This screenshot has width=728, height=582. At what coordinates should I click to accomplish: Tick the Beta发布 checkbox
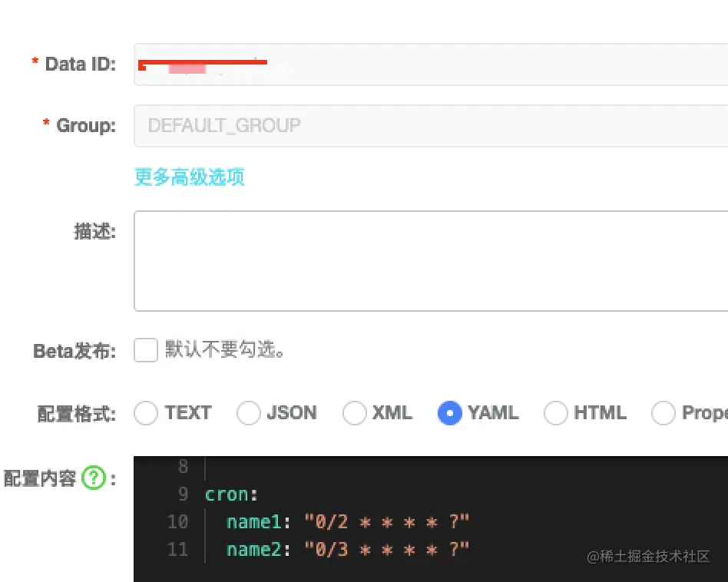click(146, 350)
